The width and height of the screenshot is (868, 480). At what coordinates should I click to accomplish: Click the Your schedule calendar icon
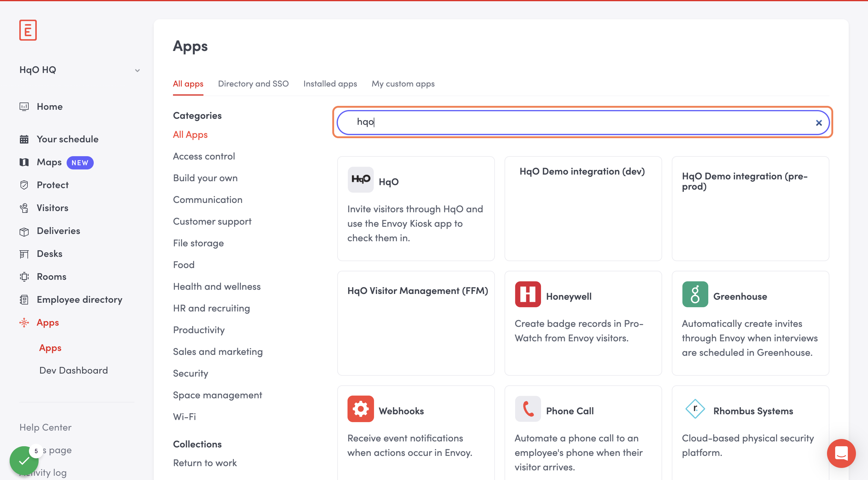[24, 139]
